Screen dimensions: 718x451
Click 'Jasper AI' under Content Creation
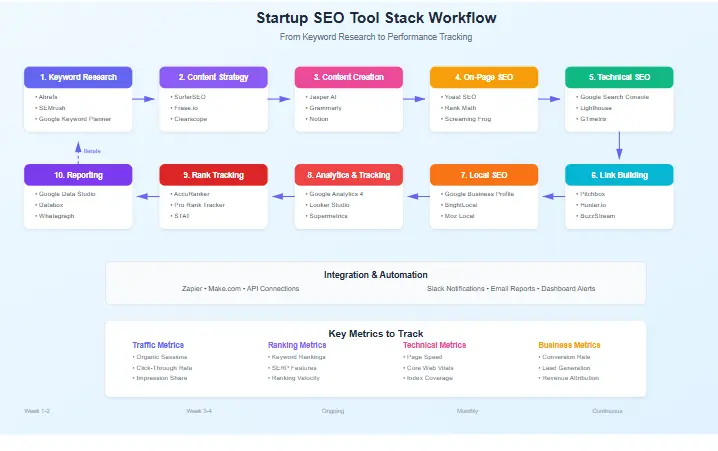coord(321,97)
